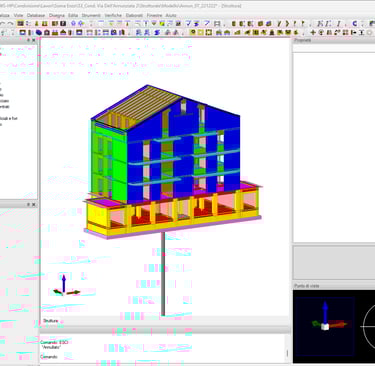Click the Redo arrow icon

pyautogui.click(x=11, y=24)
